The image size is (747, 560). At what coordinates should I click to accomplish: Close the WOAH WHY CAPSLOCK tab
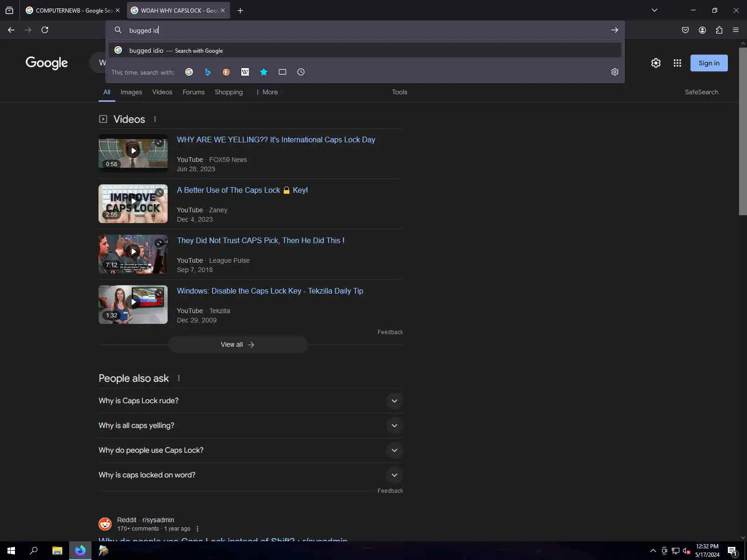coord(223,10)
